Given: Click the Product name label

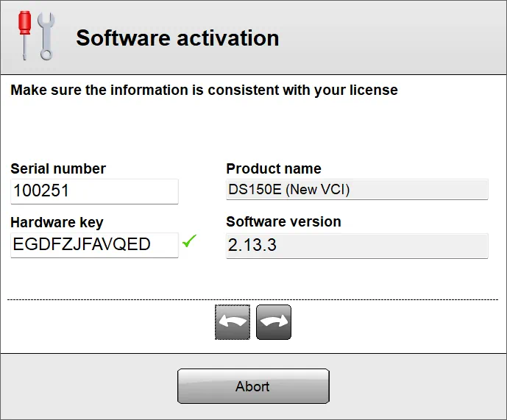Looking at the screenshot, I should (x=274, y=168).
